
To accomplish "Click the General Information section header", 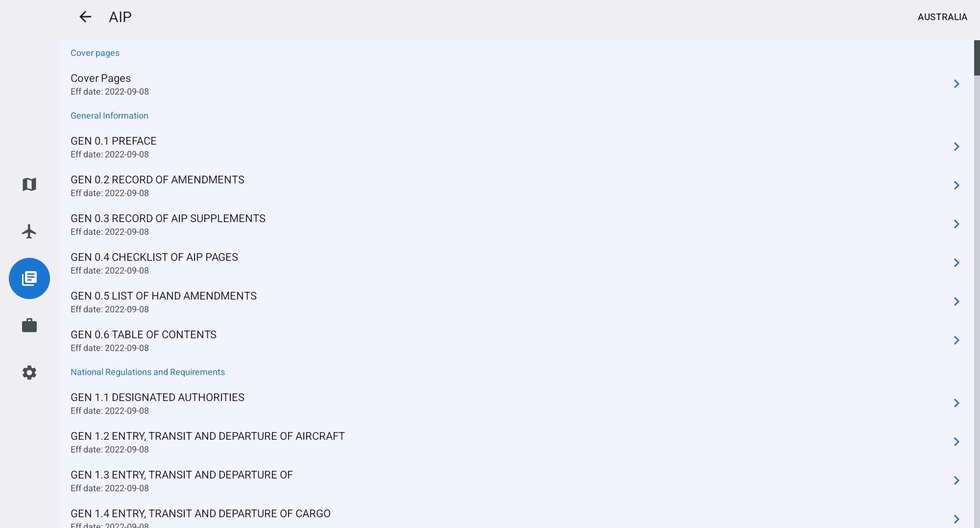I will 109,116.
